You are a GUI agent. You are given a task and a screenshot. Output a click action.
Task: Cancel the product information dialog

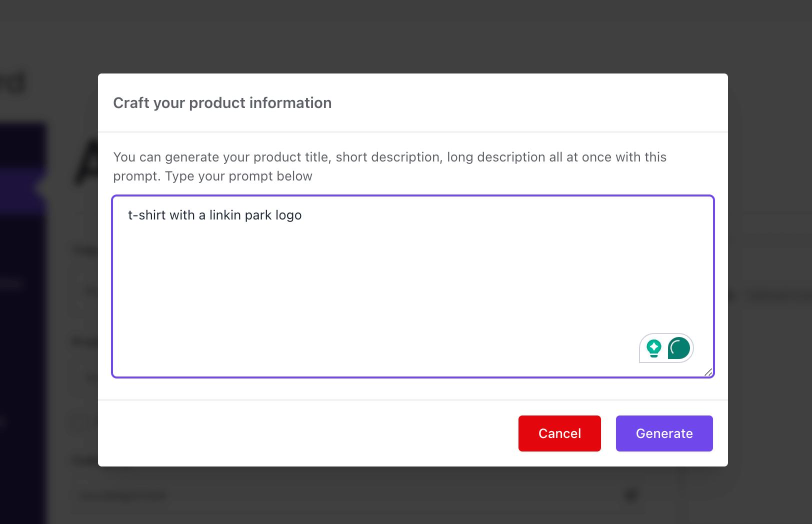[x=559, y=433]
